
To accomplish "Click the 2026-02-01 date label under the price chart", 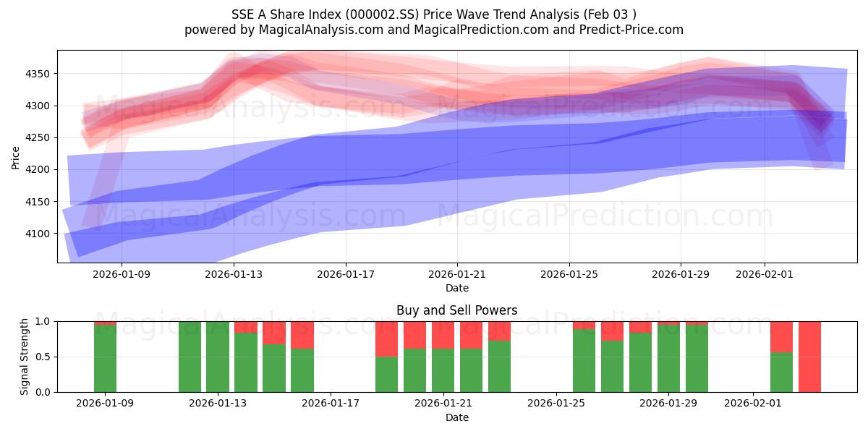I will [765, 274].
